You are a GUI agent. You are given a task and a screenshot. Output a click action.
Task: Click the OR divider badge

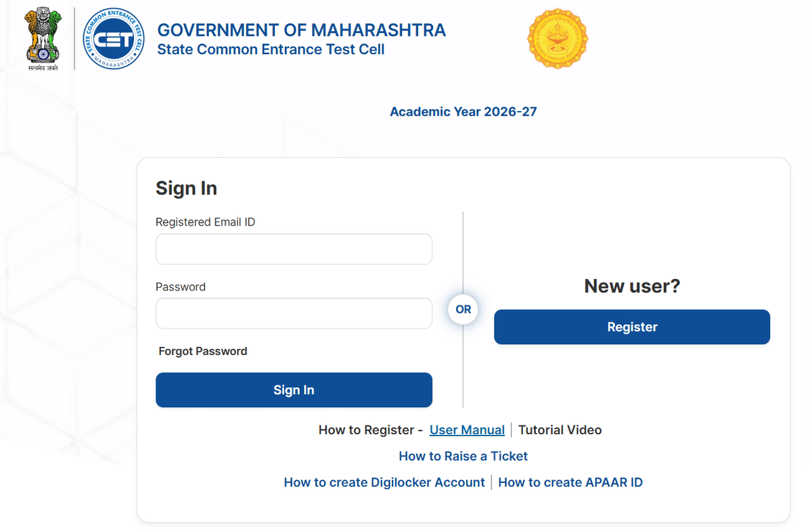click(463, 310)
